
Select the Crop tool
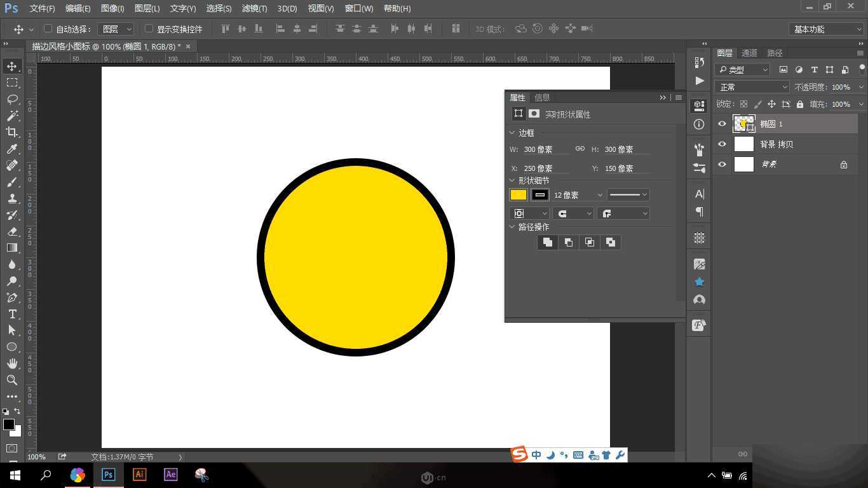click(11, 132)
